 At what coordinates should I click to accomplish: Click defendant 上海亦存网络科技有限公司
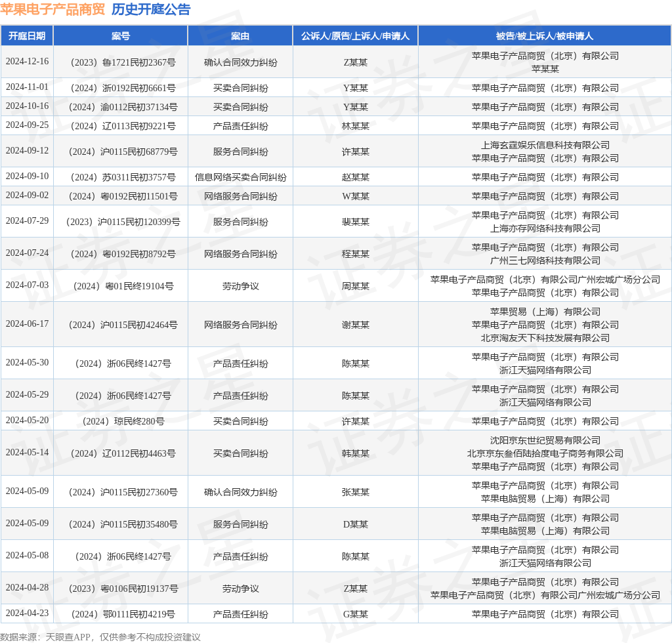click(545, 229)
